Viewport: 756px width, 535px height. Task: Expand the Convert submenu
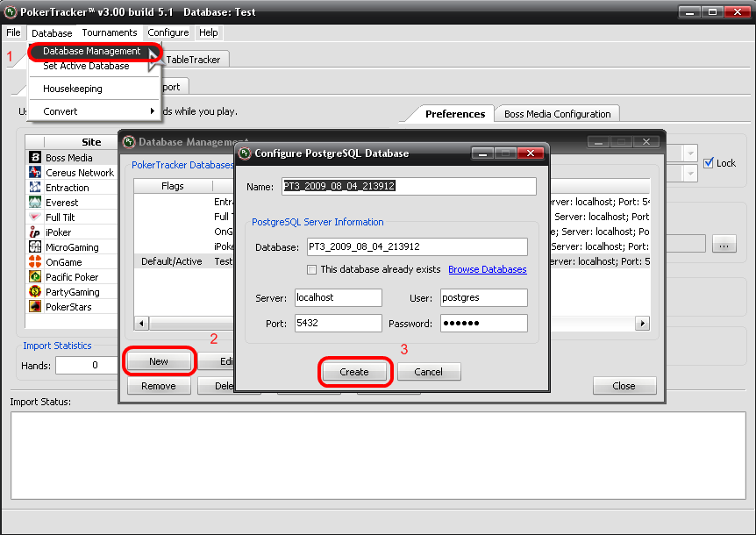click(94, 111)
